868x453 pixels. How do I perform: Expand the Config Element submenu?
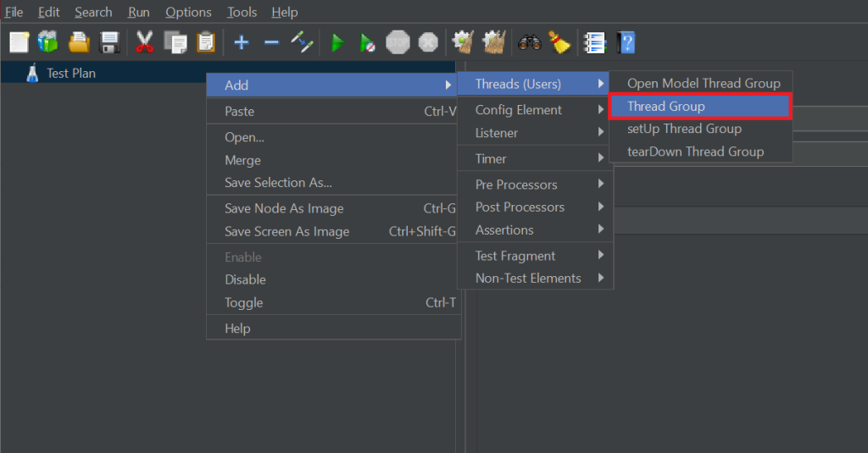click(x=535, y=110)
